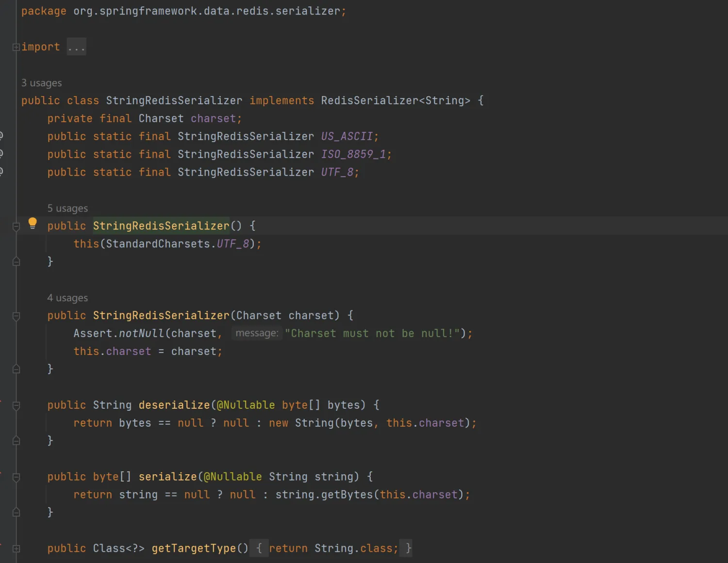Open the 4 usages of the Charset constructor
728x563 pixels.
[x=67, y=297]
